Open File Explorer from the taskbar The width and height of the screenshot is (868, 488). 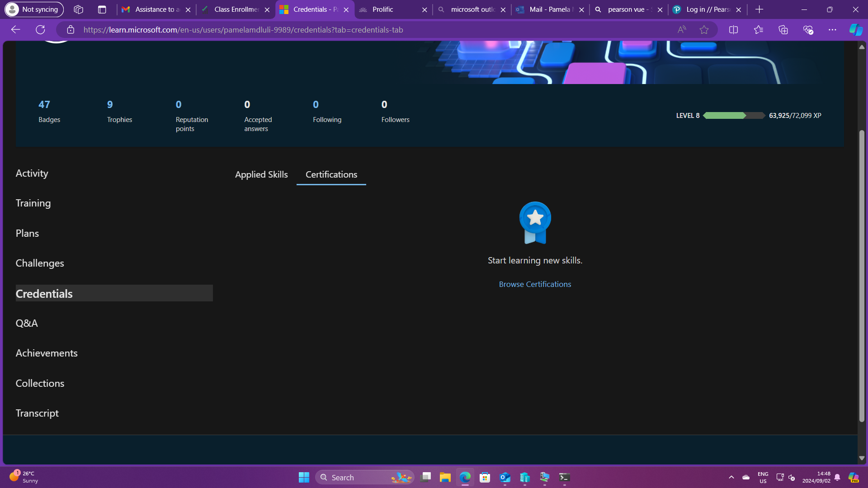coord(445,477)
